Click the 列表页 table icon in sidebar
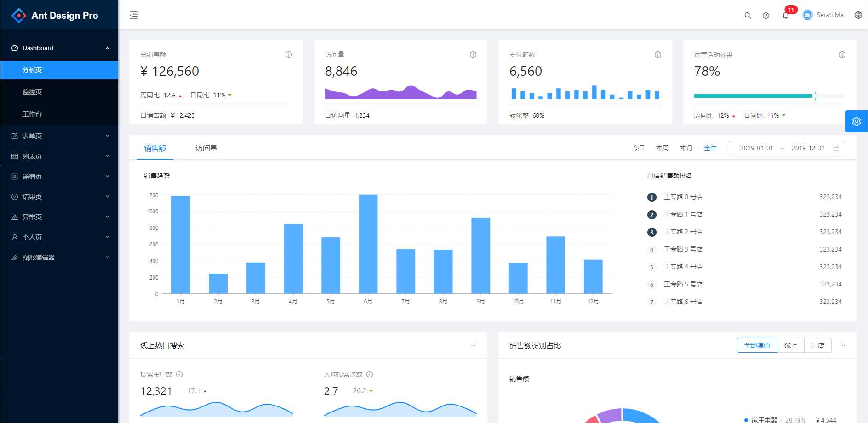The width and height of the screenshot is (868, 423). pos(15,156)
